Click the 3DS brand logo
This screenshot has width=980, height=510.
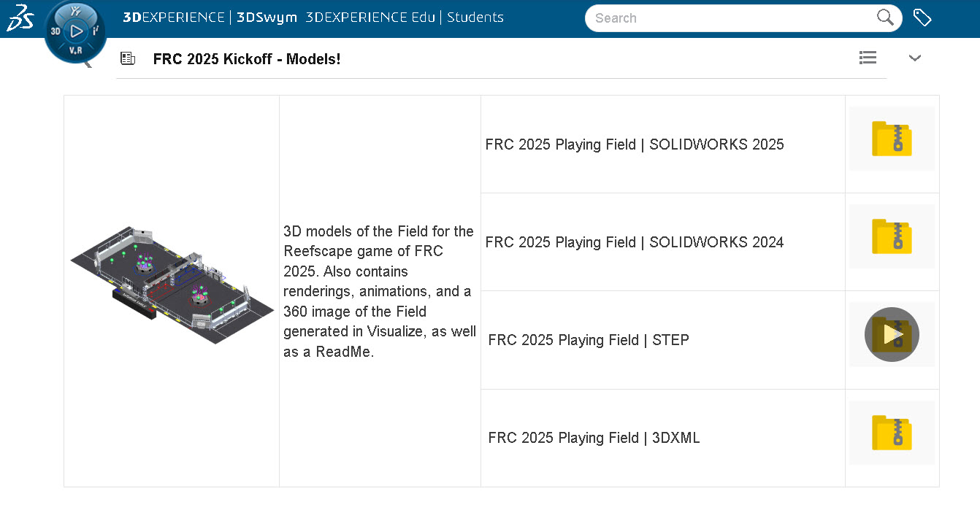(20, 17)
